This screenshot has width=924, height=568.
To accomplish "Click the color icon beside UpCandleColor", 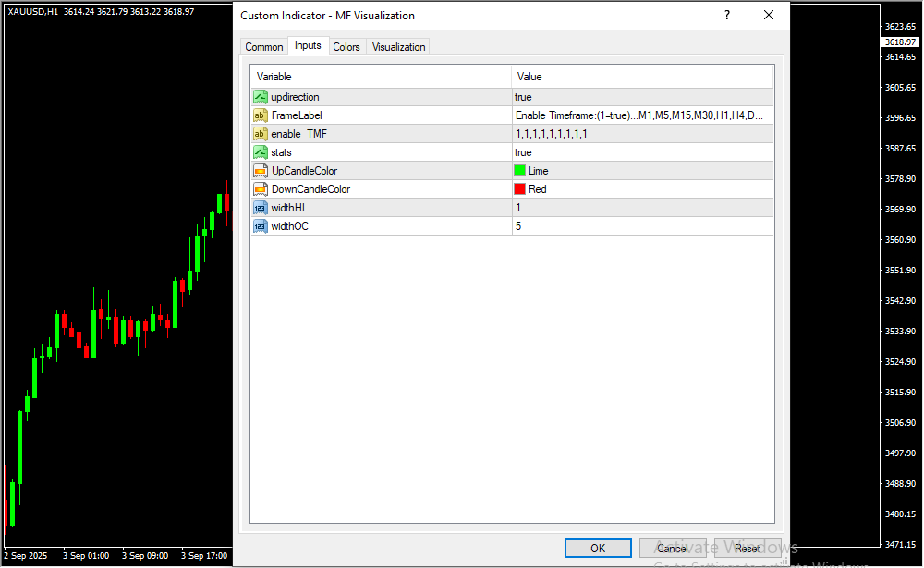I will (x=260, y=171).
